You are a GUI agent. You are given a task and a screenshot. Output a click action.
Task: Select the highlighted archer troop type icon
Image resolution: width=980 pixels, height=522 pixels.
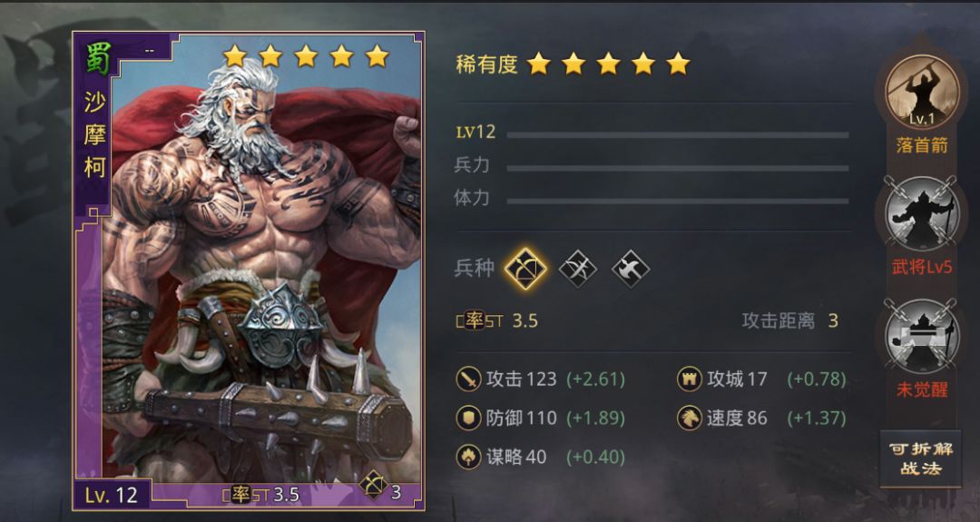pos(525,269)
